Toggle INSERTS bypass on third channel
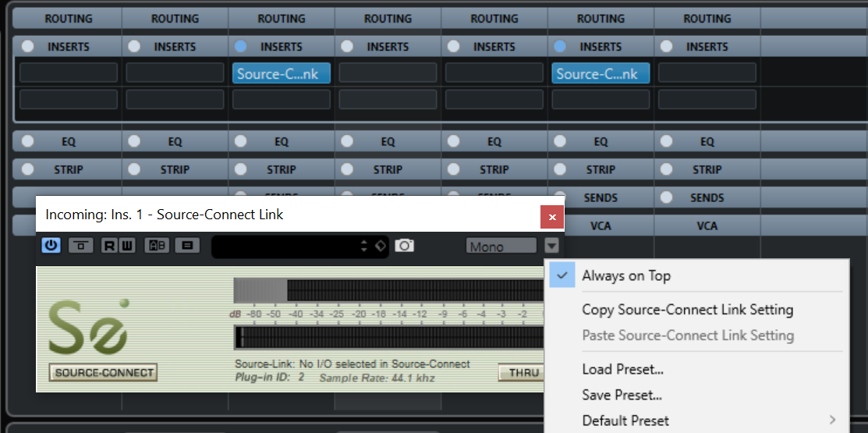The image size is (868, 433). point(241,47)
